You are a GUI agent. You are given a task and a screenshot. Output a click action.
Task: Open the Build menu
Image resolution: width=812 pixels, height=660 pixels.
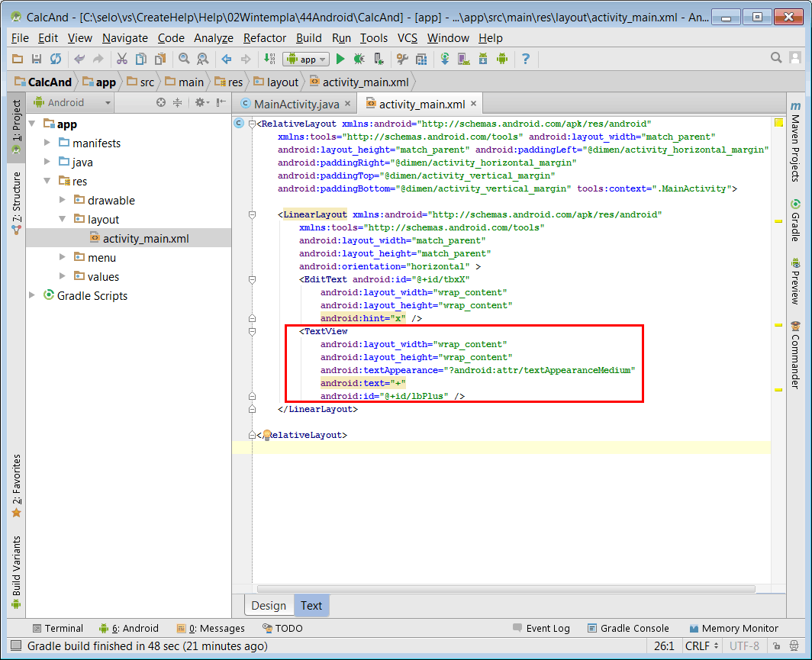[308, 38]
